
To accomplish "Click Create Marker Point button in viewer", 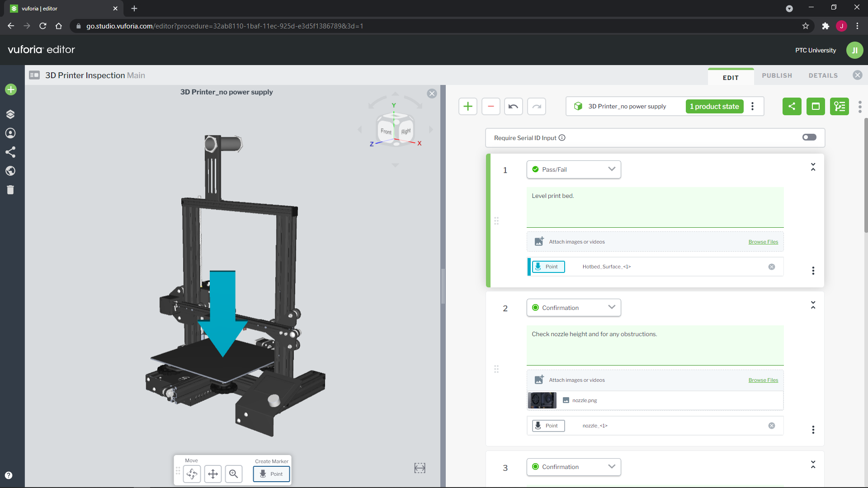I will 271,474.
